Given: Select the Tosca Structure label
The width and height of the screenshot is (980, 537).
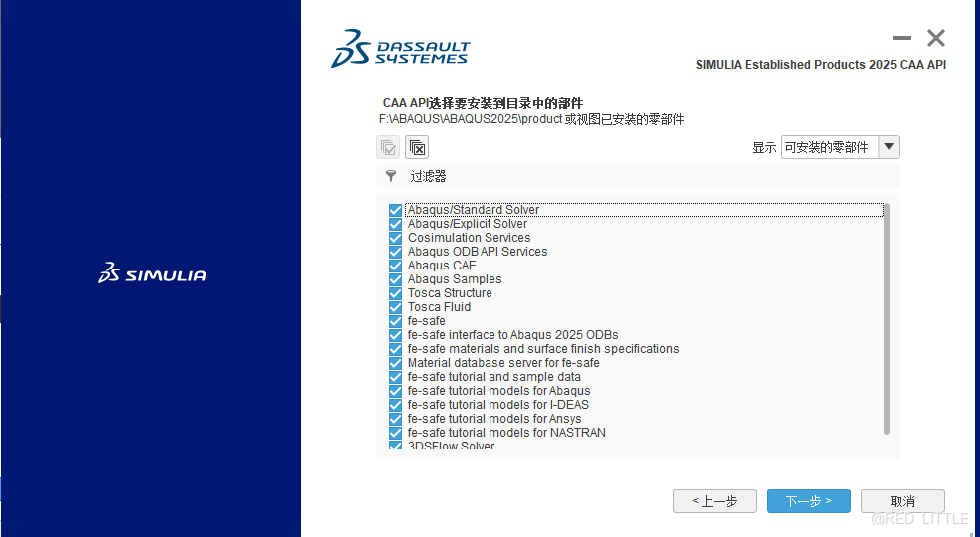Looking at the screenshot, I should click(x=450, y=293).
